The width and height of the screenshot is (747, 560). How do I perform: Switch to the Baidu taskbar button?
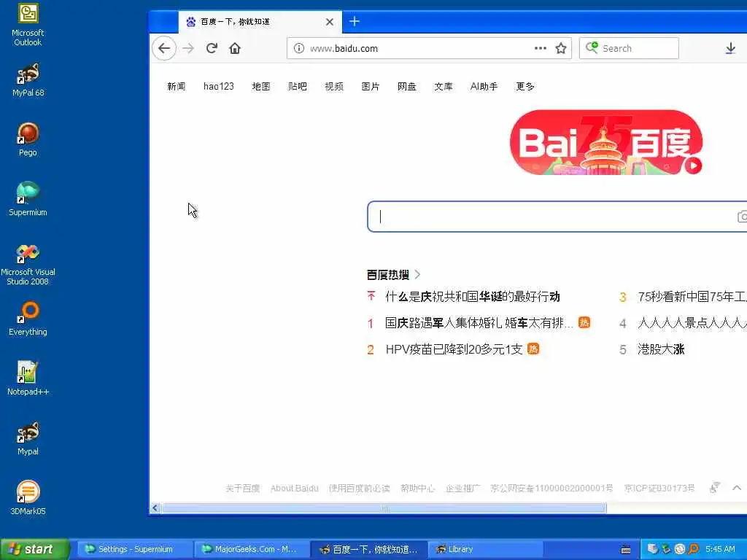pos(368,549)
